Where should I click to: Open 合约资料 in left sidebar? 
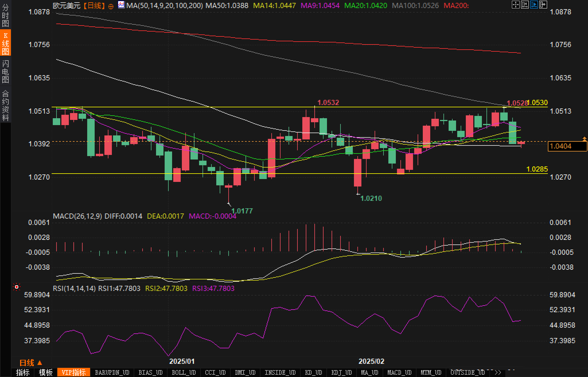[x=5, y=105]
